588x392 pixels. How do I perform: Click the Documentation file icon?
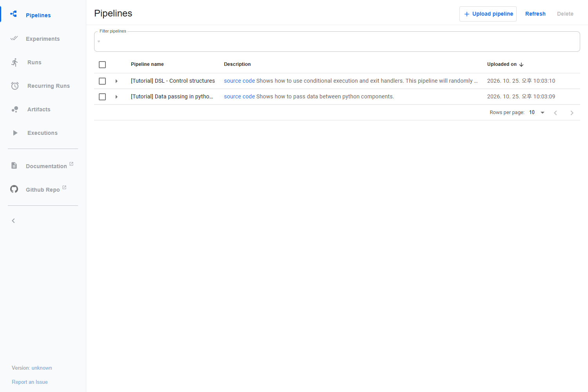(x=14, y=165)
